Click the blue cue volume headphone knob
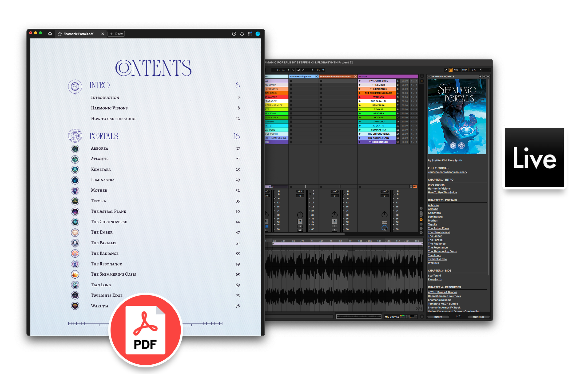The image size is (588, 374). click(x=384, y=228)
